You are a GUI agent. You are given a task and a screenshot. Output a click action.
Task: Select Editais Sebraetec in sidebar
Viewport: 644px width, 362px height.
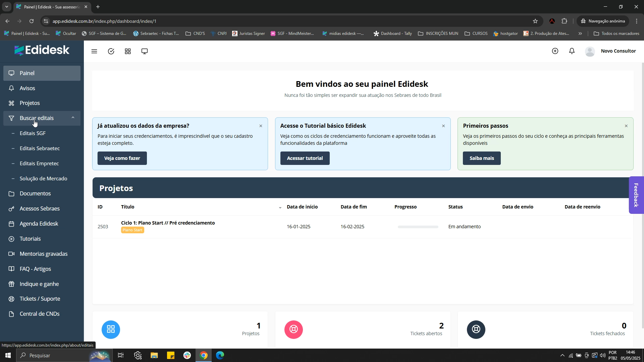coord(40,148)
